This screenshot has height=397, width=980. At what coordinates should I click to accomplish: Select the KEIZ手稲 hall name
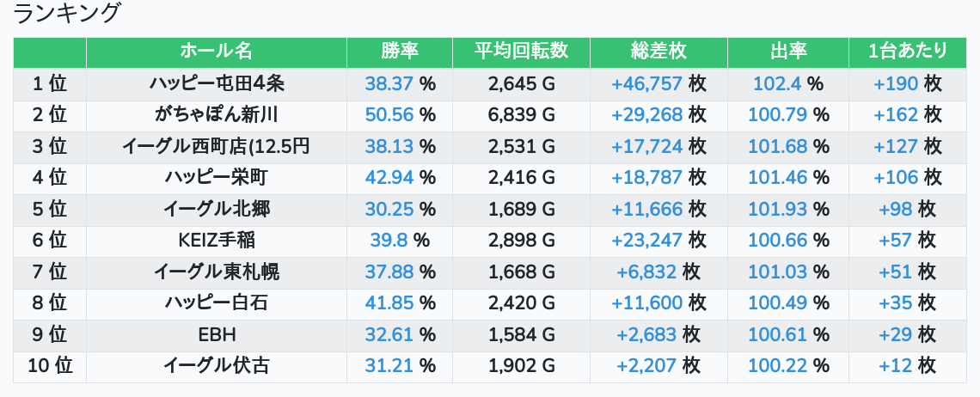coord(217,241)
